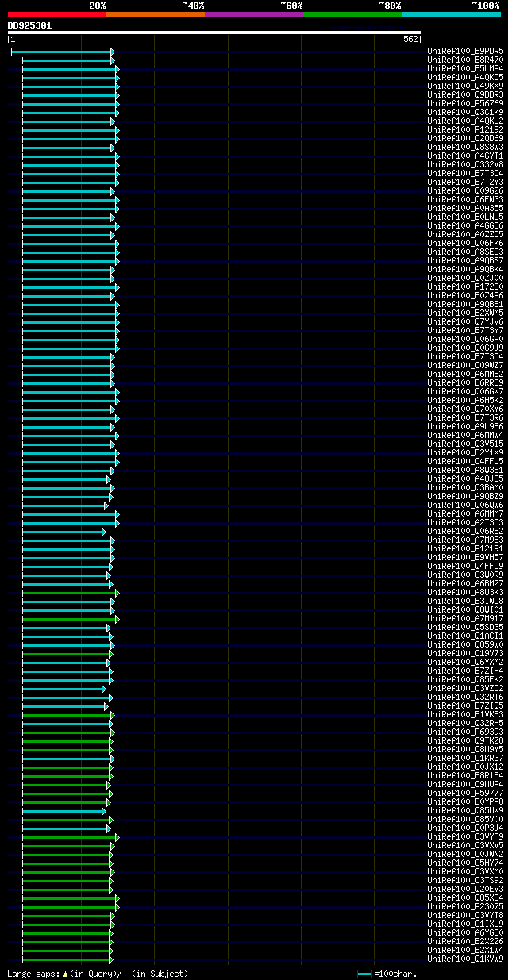Select the UniRef100_Q70XY6 label

[x=465, y=409]
